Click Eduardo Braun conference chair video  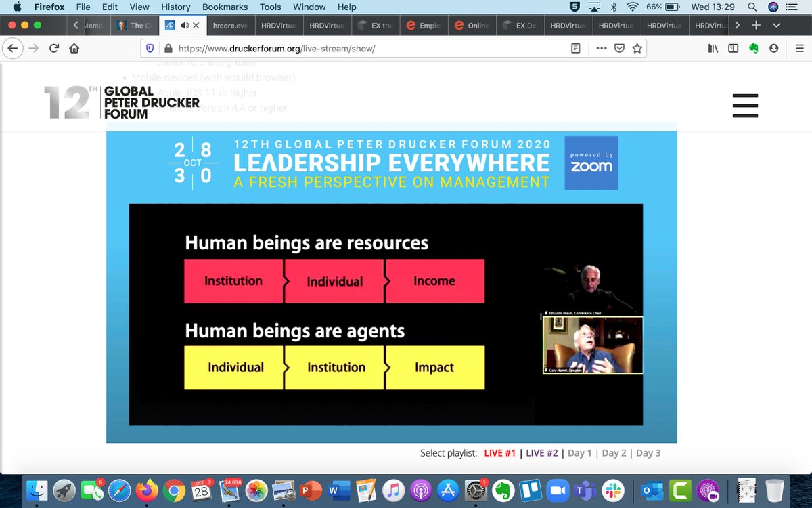pos(592,288)
